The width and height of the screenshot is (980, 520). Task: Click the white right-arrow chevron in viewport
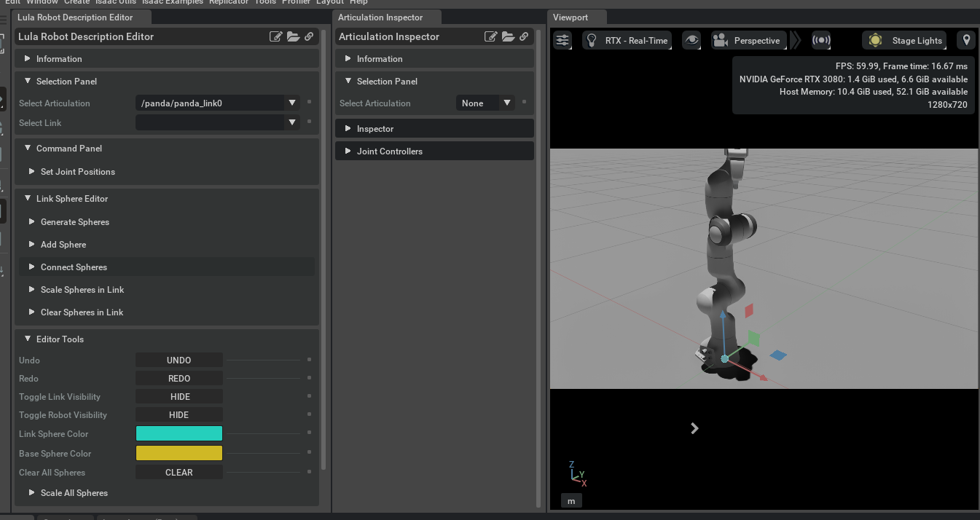[x=694, y=428]
